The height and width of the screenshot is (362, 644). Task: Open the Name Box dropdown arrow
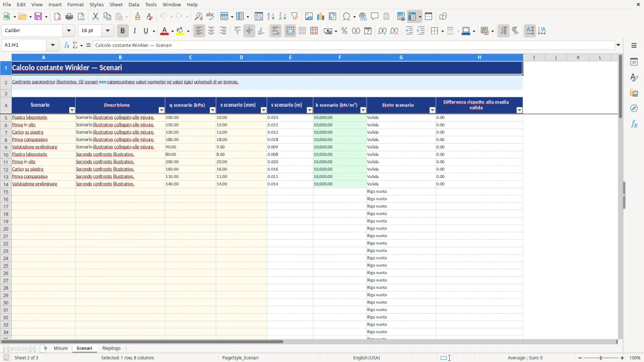(x=53, y=46)
